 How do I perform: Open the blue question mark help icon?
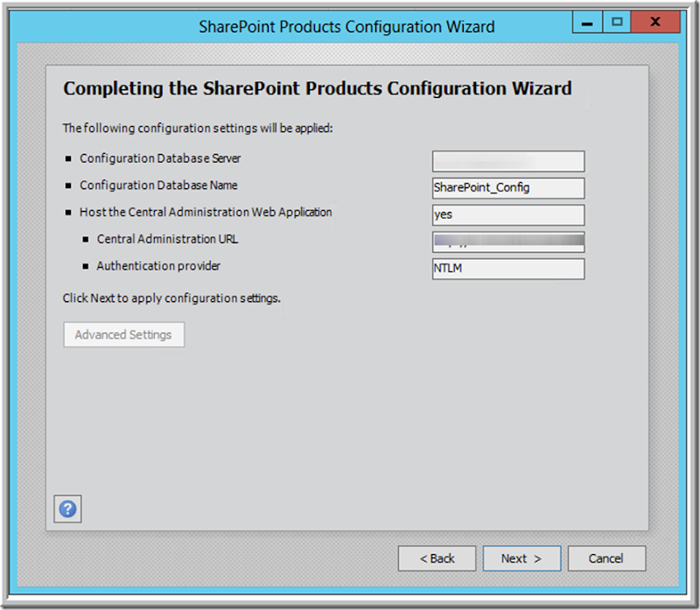(68, 508)
